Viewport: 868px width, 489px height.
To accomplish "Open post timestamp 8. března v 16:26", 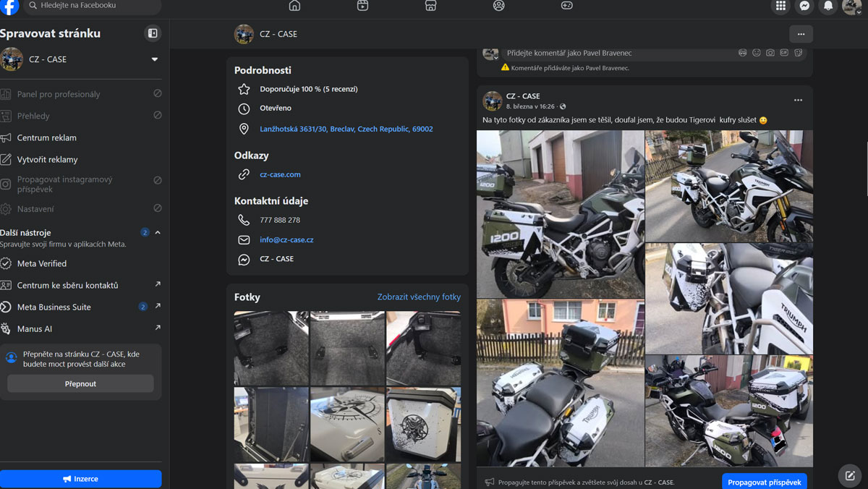I will pyautogui.click(x=530, y=106).
